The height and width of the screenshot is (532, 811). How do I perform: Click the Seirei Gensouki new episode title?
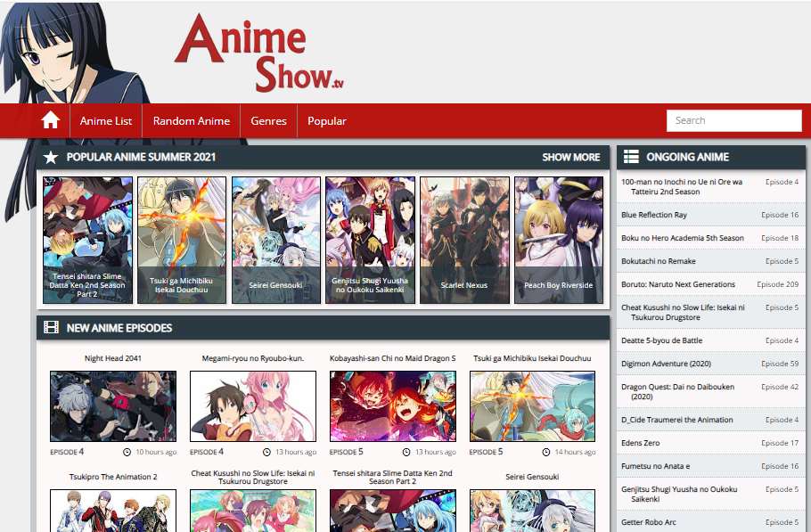532,476
